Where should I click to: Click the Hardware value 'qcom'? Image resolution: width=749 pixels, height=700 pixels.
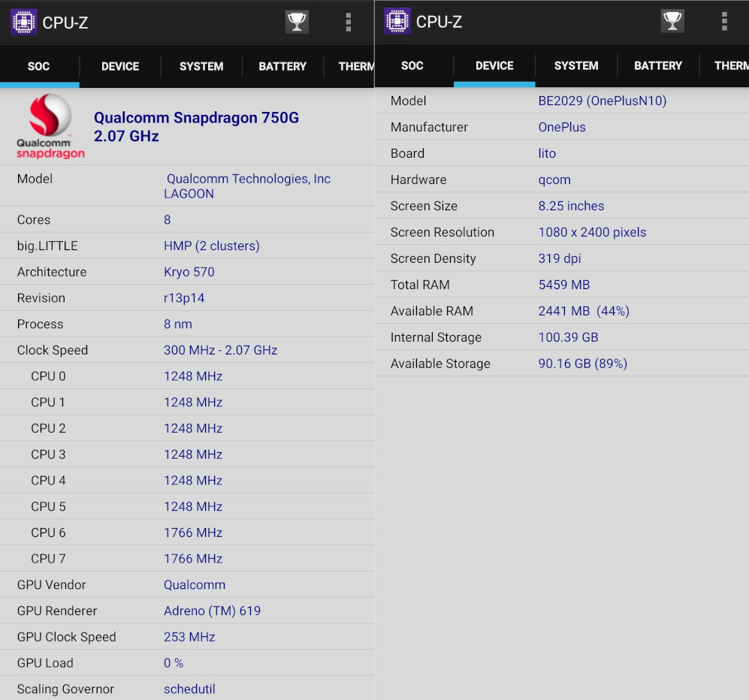point(554,180)
